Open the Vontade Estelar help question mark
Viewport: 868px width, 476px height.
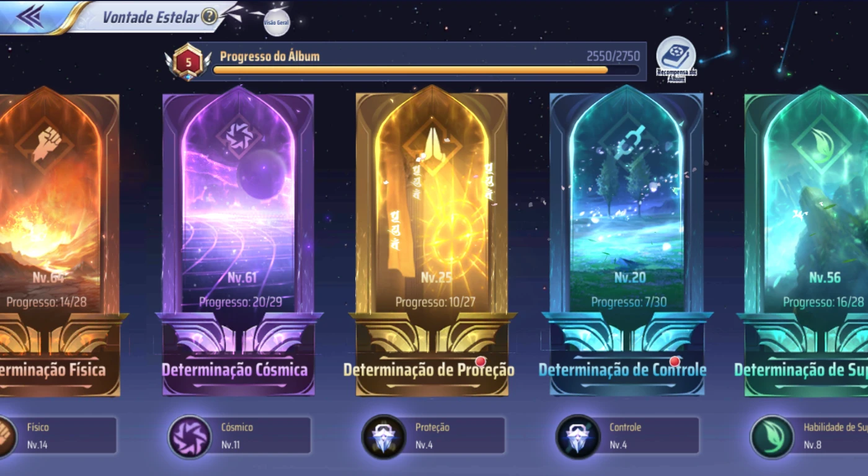tap(210, 17)
